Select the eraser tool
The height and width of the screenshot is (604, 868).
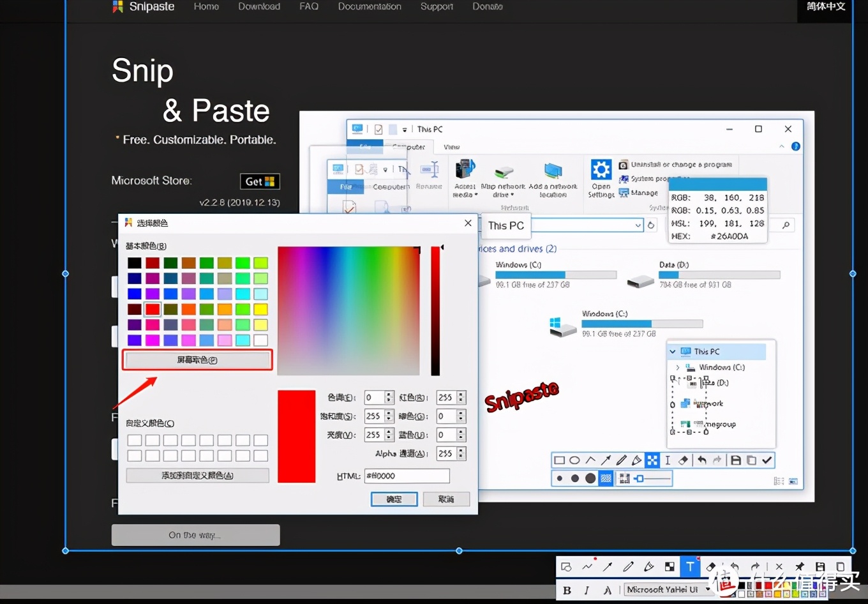[x=711, y=566]
